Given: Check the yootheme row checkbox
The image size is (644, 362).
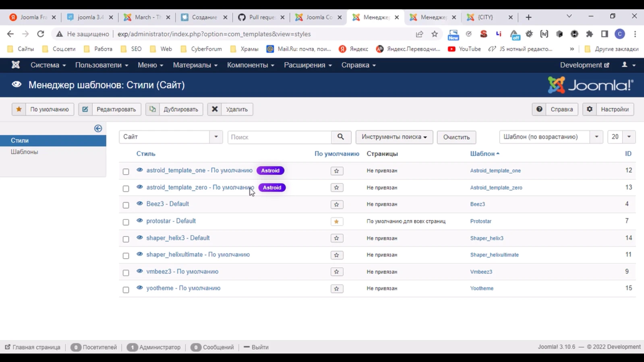Looking at the screenshot, I should pyautogui.click(x=126, y=290).
